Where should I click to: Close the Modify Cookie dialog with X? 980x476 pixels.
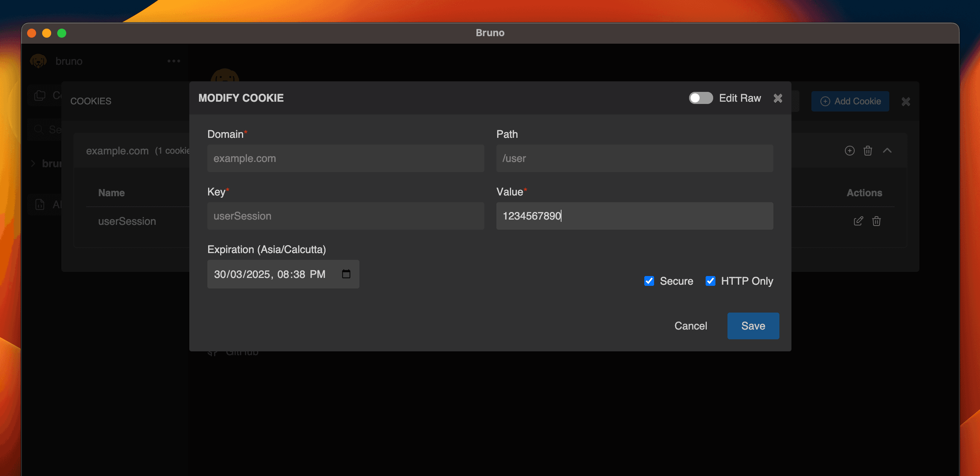778,98
